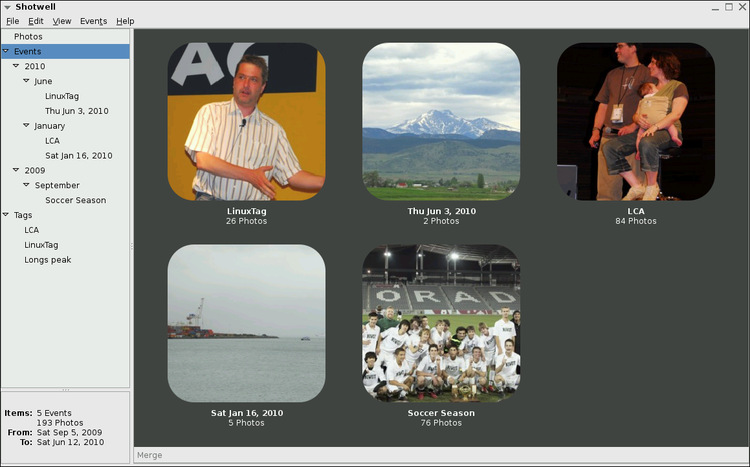This screenshot has height=467, width=750.
Task: Click the Thu Jun 3, 2010 mountain thumbnail
Action: pos(441,122)
